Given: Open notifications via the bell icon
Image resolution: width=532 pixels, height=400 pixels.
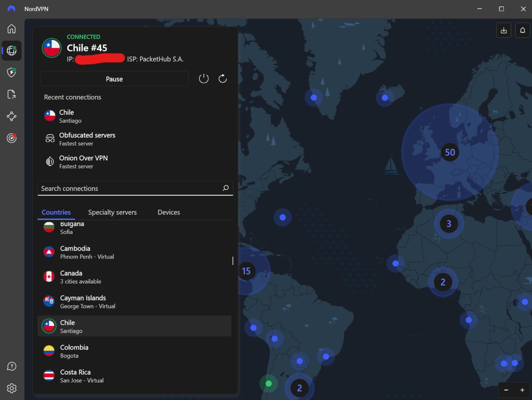Looking at the screenshot, I should tap(523, 30).
